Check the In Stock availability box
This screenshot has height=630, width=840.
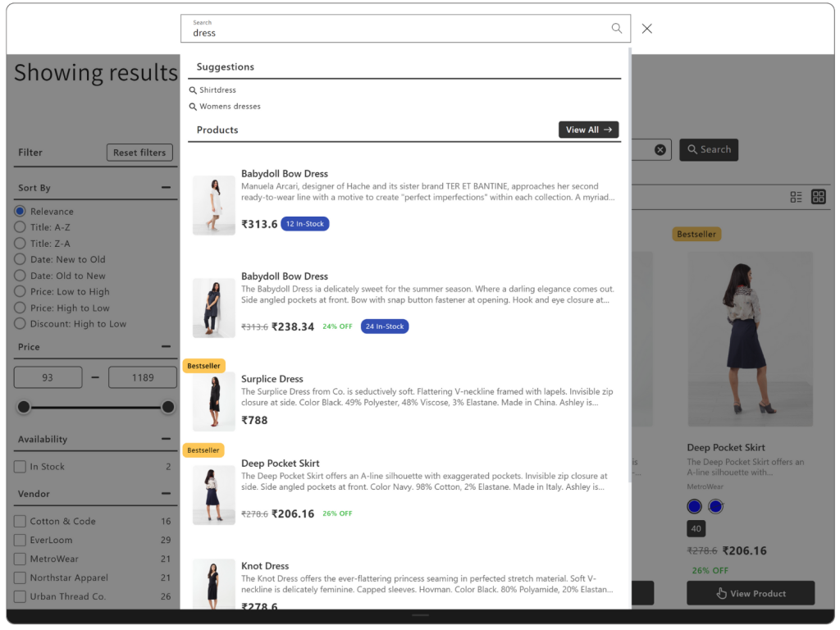pyautogui.click(x=20, y=467)
